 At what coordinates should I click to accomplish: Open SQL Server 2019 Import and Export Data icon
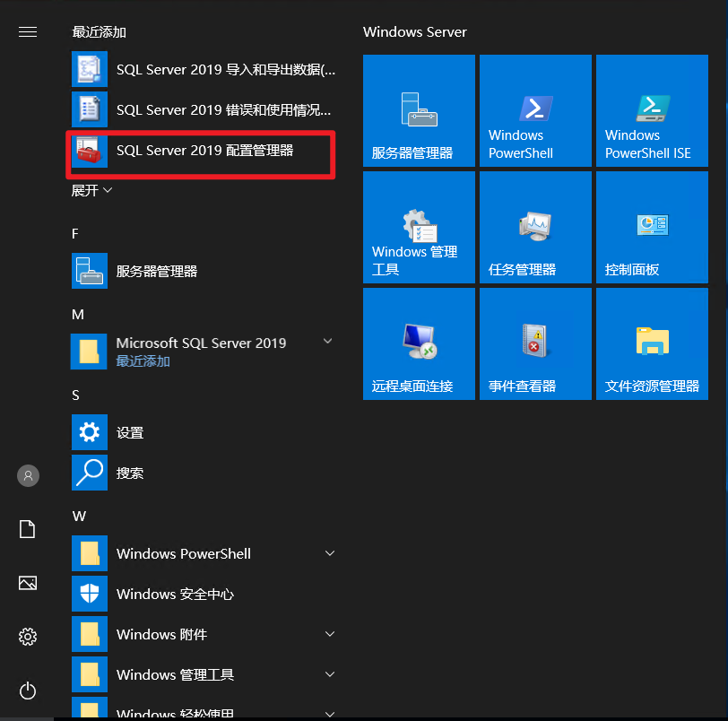click(x=89, y=69)
